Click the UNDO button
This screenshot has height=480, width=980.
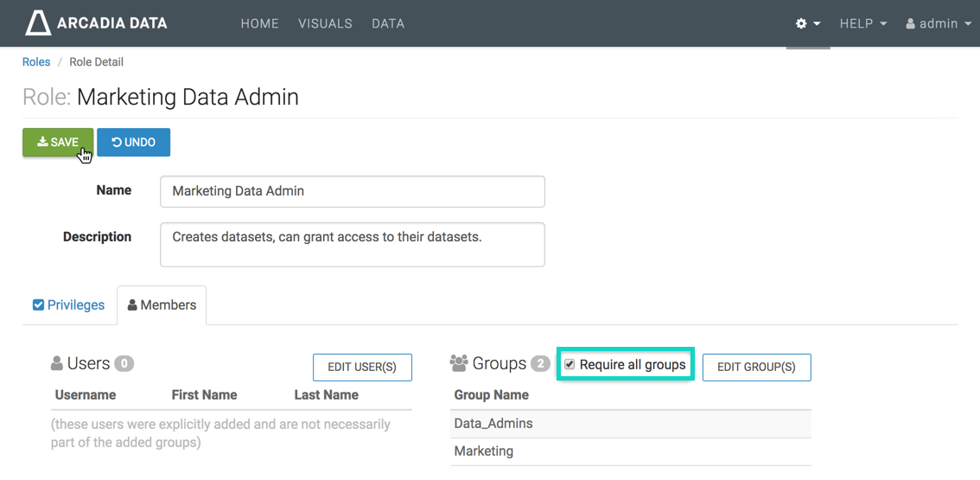[x=133, y=143]
